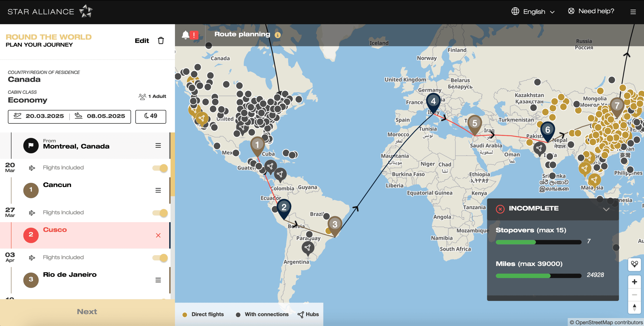Select stopover 1 Cancun circle

click(31, 190)
